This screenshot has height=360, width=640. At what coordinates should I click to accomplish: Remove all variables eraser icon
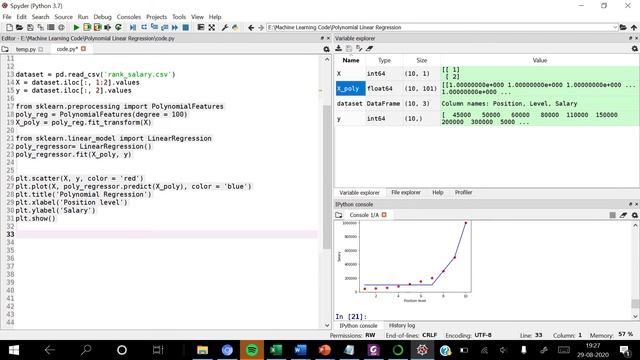(369, 48)
